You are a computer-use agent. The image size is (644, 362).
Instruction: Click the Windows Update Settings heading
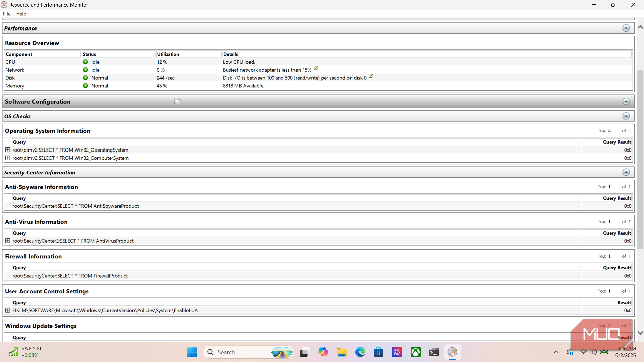tap(41, 326)
